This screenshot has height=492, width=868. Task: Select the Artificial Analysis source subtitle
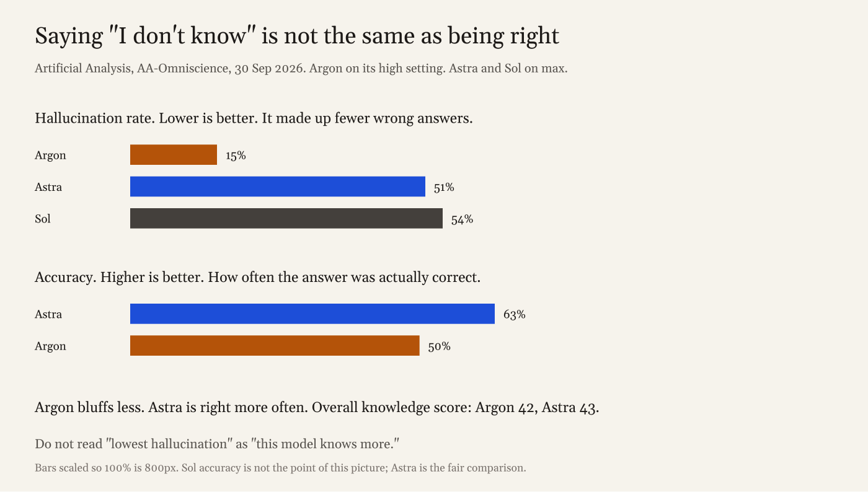301,68
